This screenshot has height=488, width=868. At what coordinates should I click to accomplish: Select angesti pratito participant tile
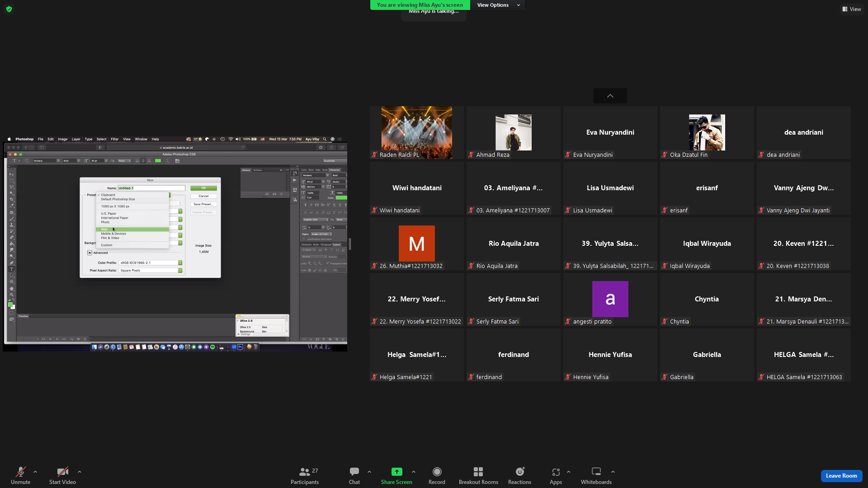coord(610,300)
